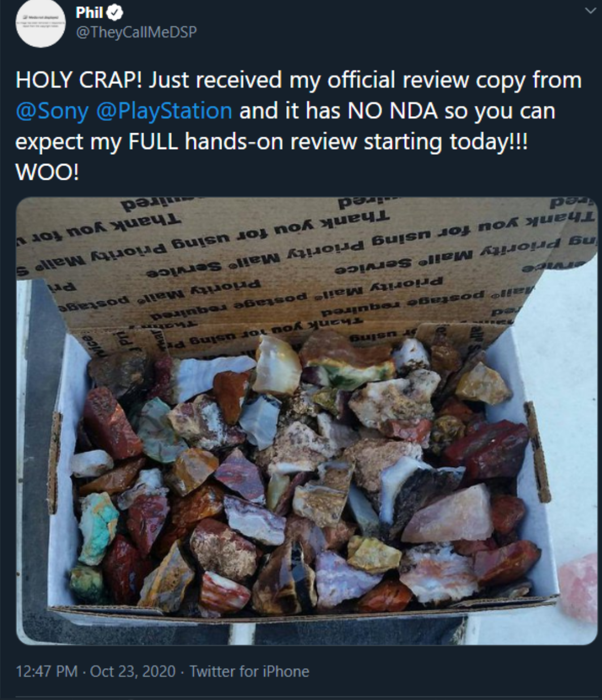Open the @TheyCallMeDSP handle

(136, 32)
